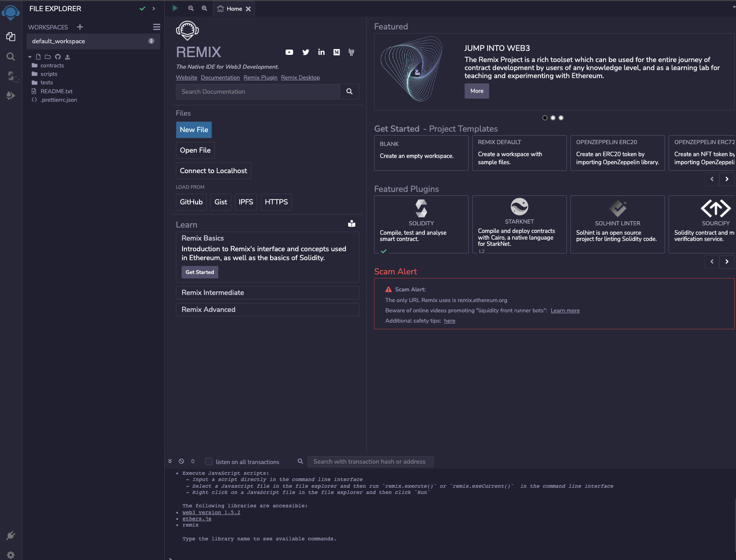This screenshot has width=736, height=560.
Task: Click the YouTube icon next to REMIX
Action: point(289,52)
